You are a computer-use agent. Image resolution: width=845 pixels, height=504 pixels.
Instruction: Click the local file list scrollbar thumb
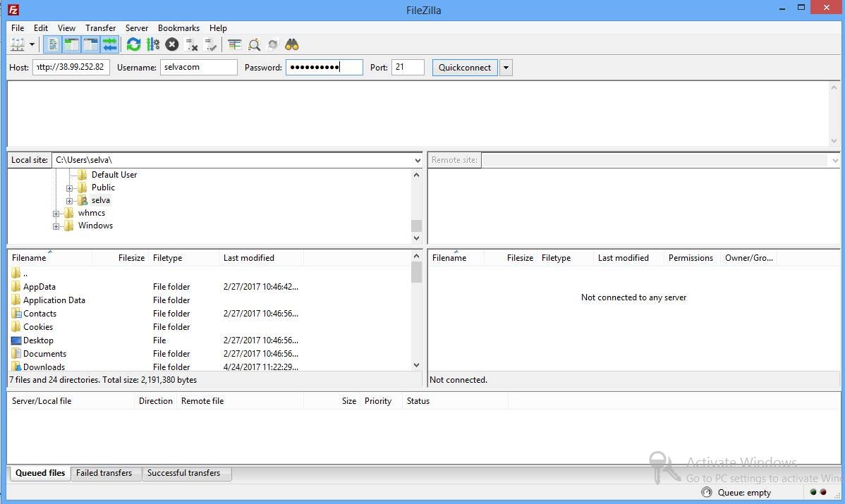coord(417,273)
